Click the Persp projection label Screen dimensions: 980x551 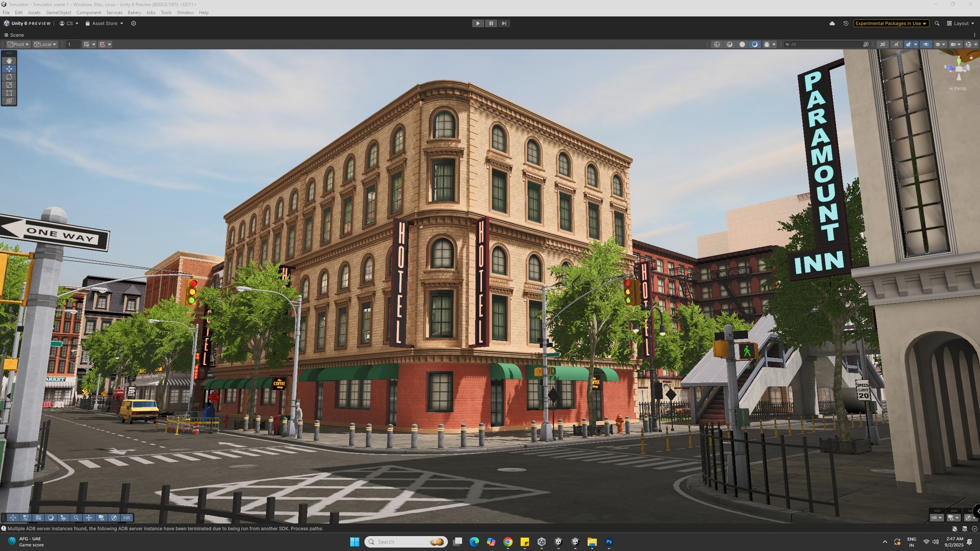click(958, 89)
